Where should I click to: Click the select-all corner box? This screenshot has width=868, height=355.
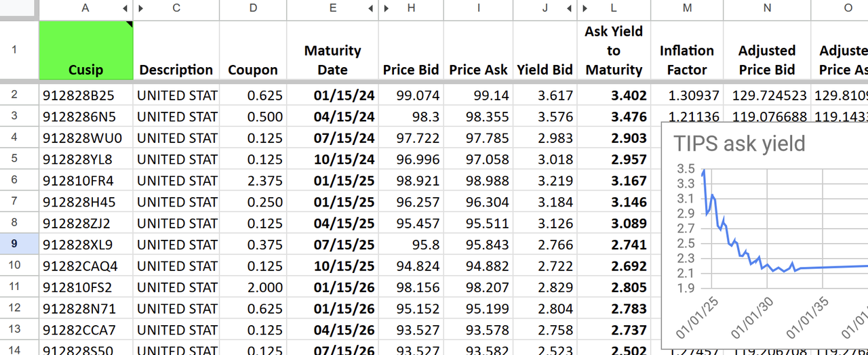[x=19, y=8]
